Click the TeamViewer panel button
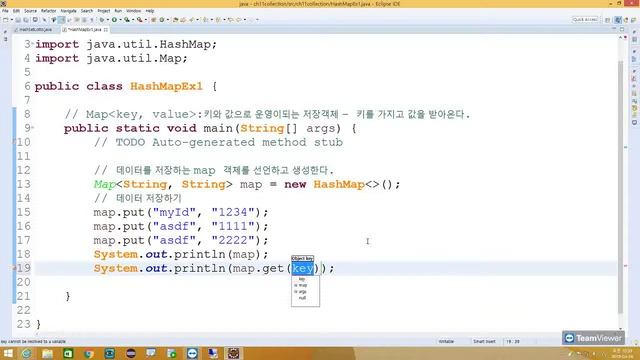This screenshot has height=360, width=640. point(593,338)
